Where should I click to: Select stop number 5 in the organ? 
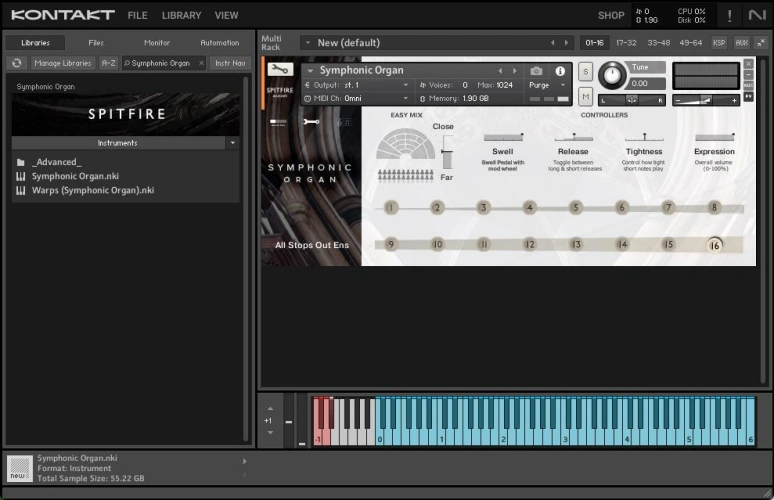coord(576,208)
